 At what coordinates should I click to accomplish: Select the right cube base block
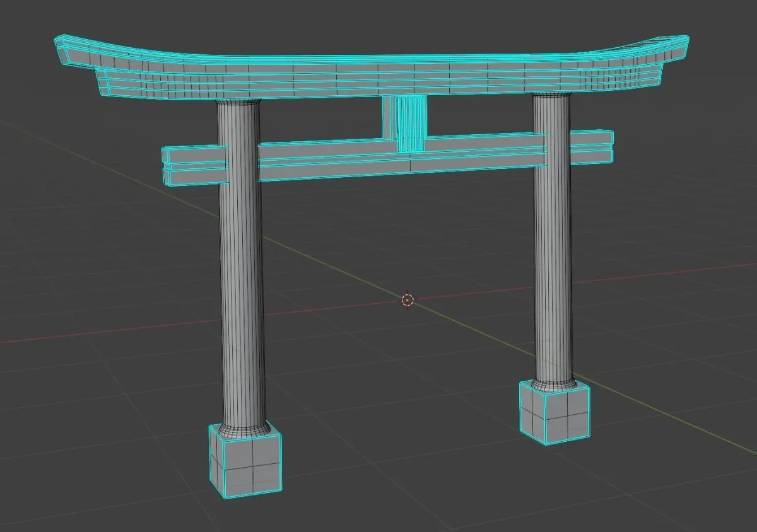(x=555, y=411)
